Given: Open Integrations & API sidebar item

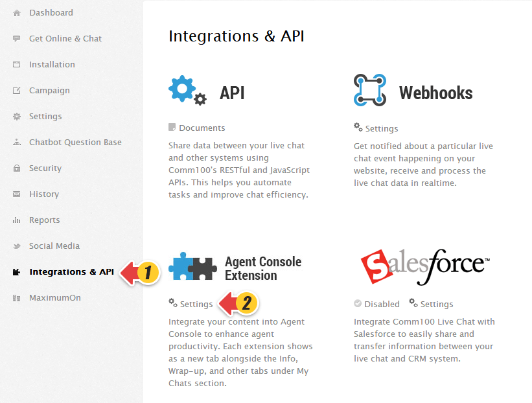Looking at the screenshot, I should [x=71, y=272].
